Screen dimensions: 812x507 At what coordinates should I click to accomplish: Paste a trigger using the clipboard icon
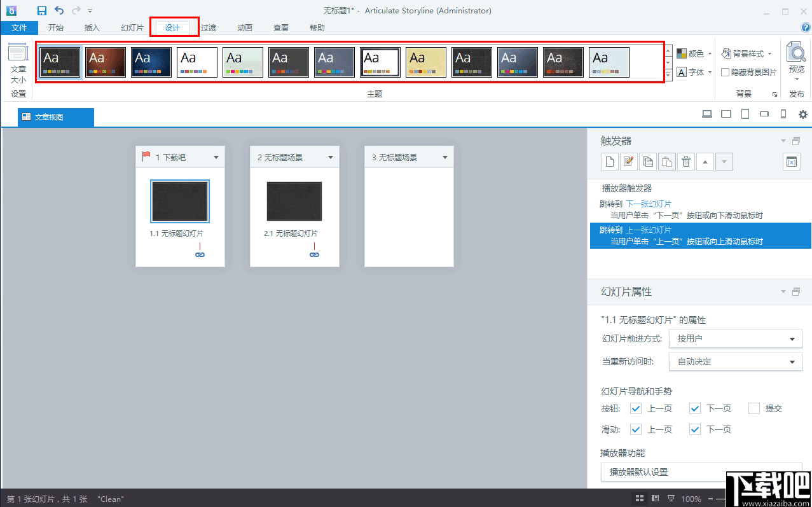coord(666,161)
